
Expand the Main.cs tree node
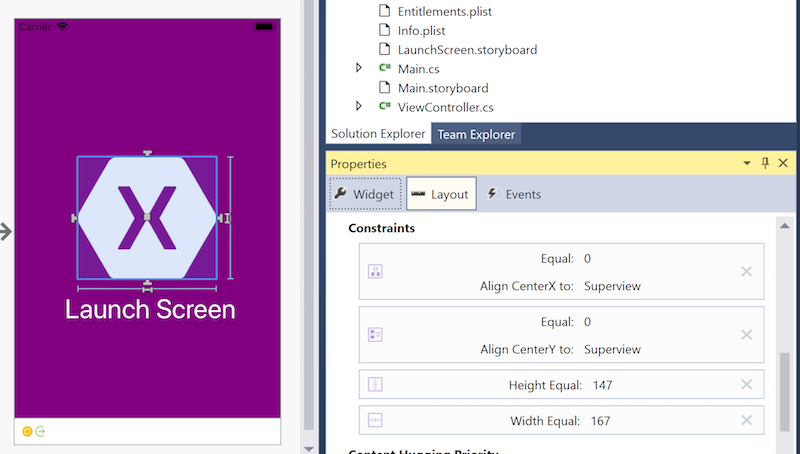(x=359, y=67)
